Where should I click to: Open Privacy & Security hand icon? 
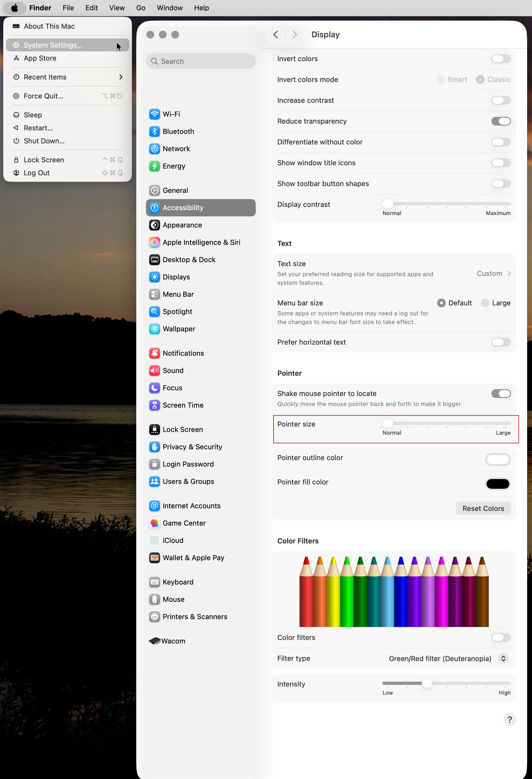click(x=154, y=447)
